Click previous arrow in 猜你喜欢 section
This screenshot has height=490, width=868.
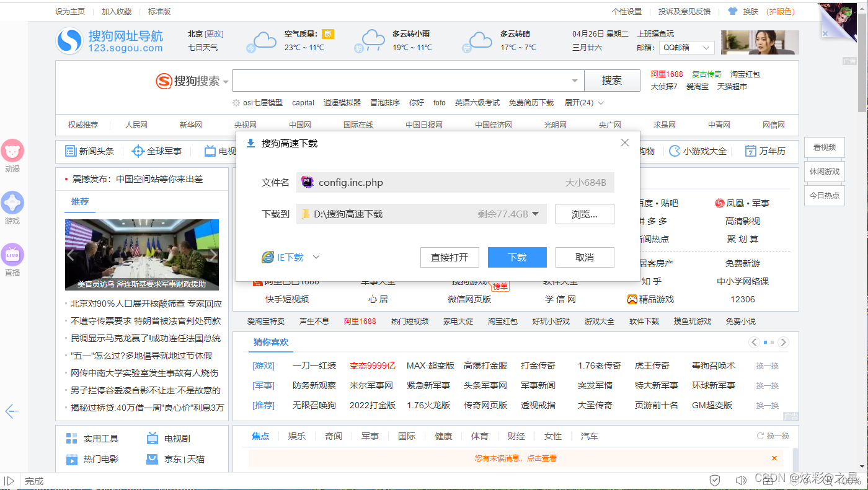tap(755, 343)
